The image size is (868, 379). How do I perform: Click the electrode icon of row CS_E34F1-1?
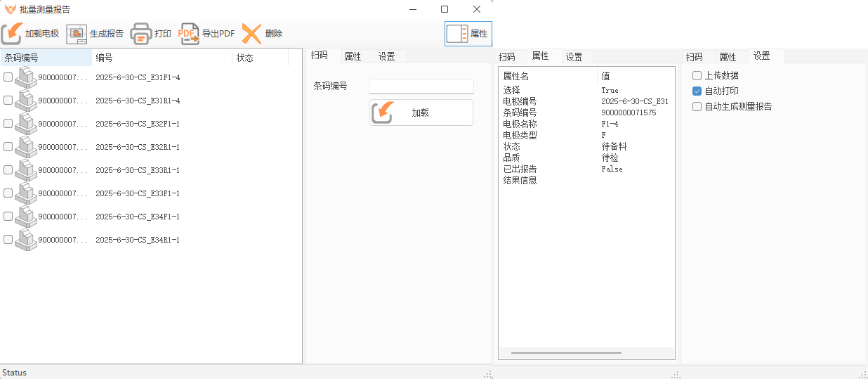coord(26,217)
